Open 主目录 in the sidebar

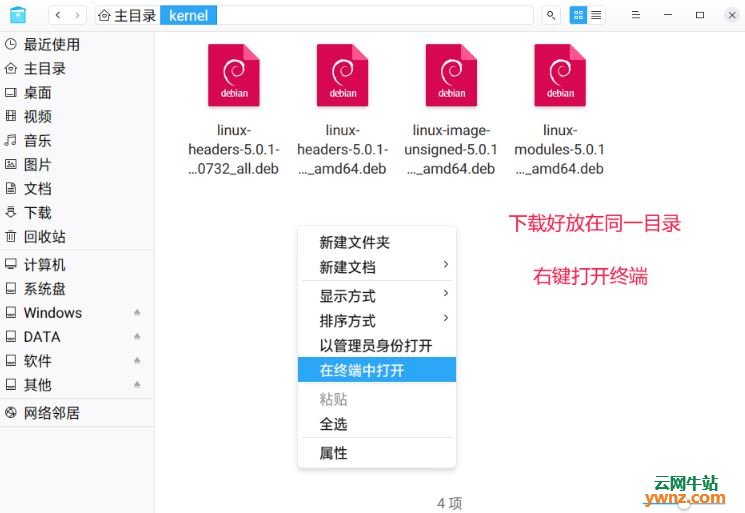pyautogui.click(x=77, y=68)
